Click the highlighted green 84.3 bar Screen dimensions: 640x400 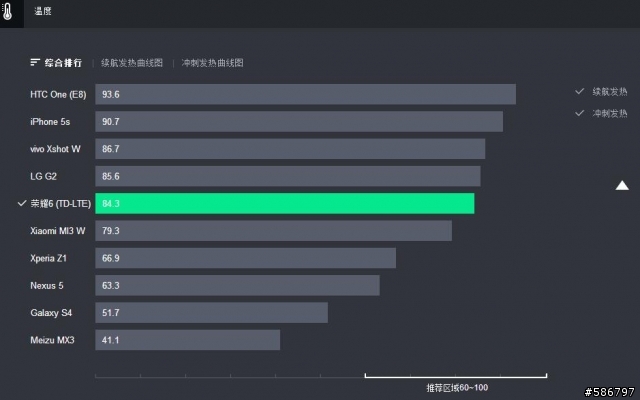tap(285, 203)
